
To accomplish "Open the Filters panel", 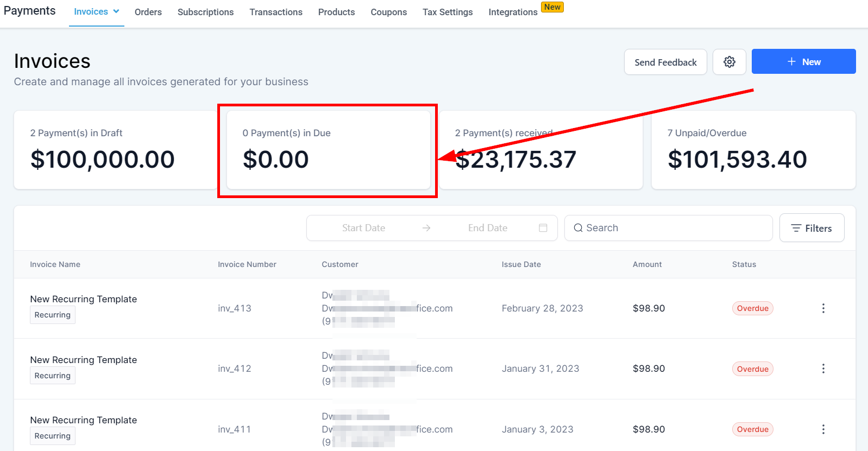I will [x=812, y=228].
